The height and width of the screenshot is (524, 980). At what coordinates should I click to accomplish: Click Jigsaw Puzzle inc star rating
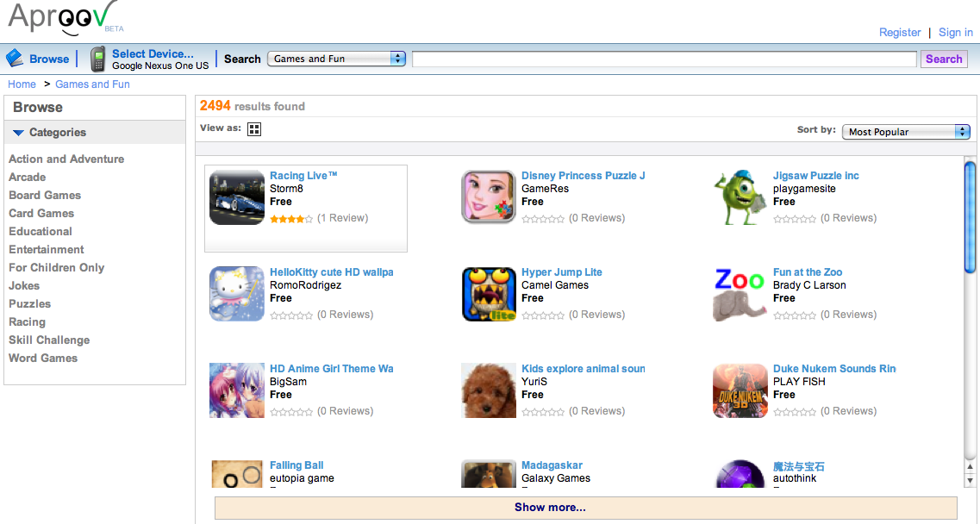pyautogui.click(x=795, y=219)
